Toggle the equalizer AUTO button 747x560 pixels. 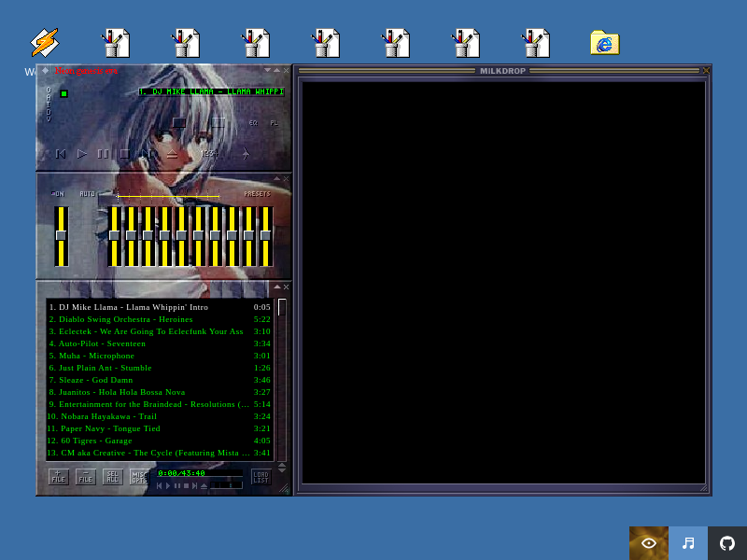click(x=88, y=194)
